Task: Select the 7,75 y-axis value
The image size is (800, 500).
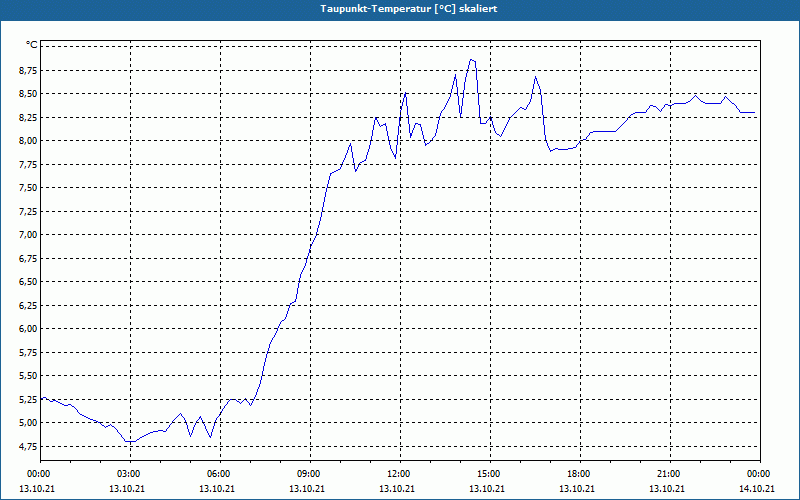Action: pos(28,164)
